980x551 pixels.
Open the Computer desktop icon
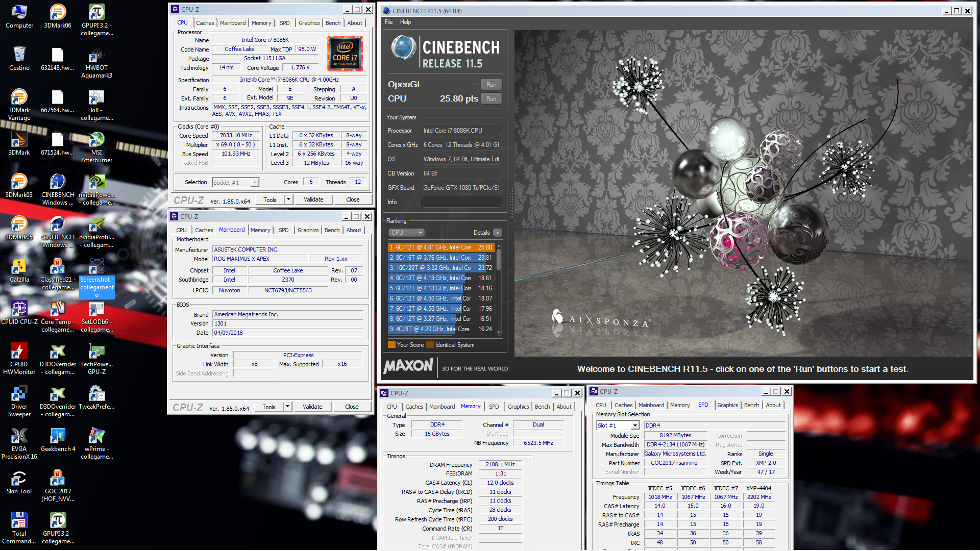19,16
